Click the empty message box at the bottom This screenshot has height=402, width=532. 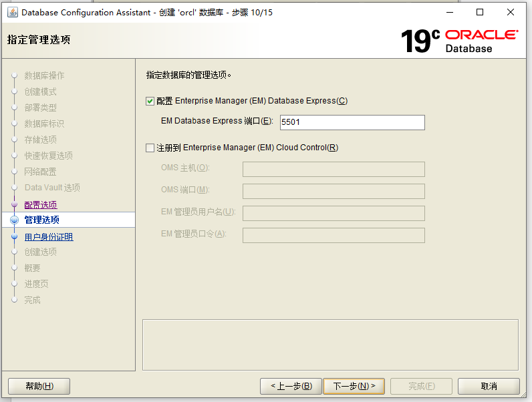(330, 345)
